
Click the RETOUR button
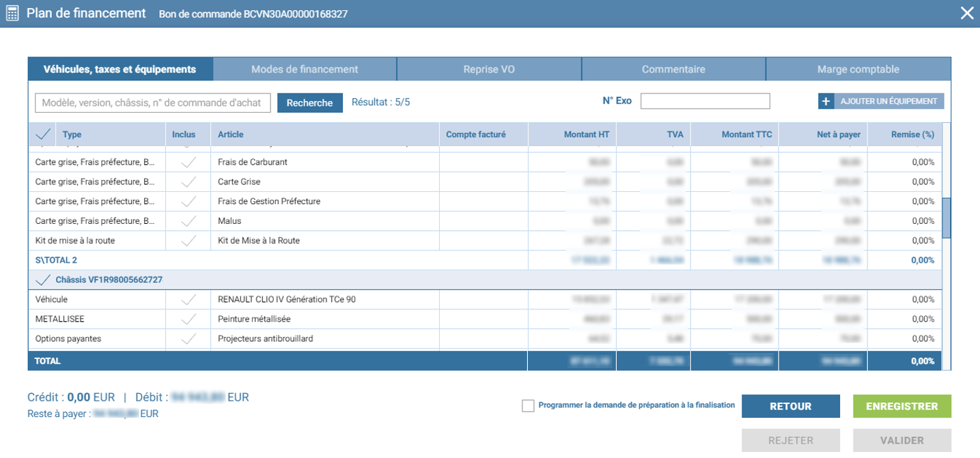pos(791,406)
